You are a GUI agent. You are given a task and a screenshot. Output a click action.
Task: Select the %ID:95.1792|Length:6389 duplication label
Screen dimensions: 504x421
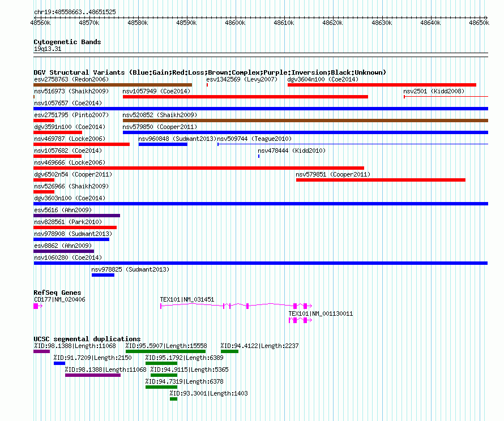184,358
